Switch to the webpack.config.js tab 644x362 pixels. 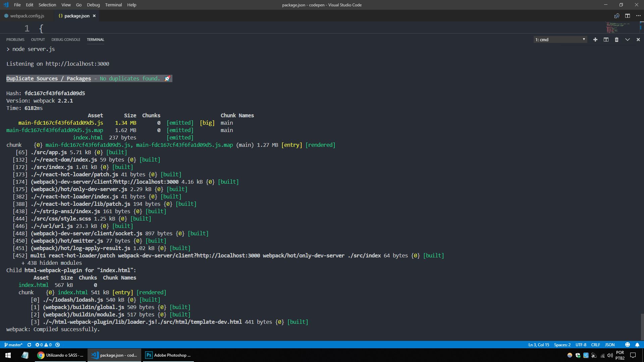pyautogui.click(x=27, y=16)
